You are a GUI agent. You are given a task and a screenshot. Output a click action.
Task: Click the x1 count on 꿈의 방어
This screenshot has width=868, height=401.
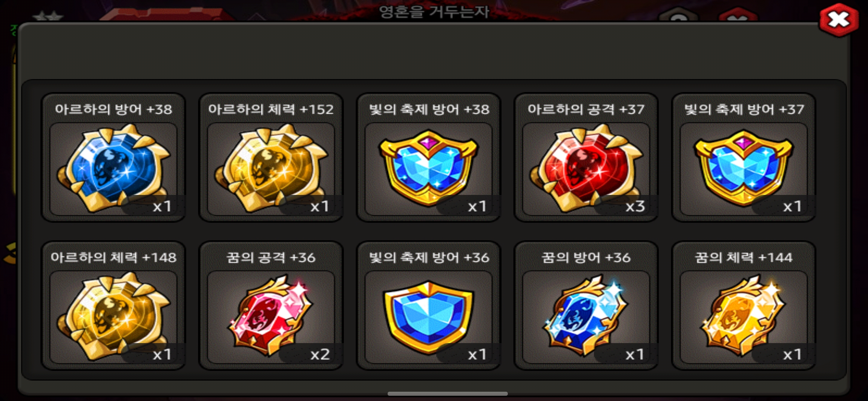coord(635,354)
